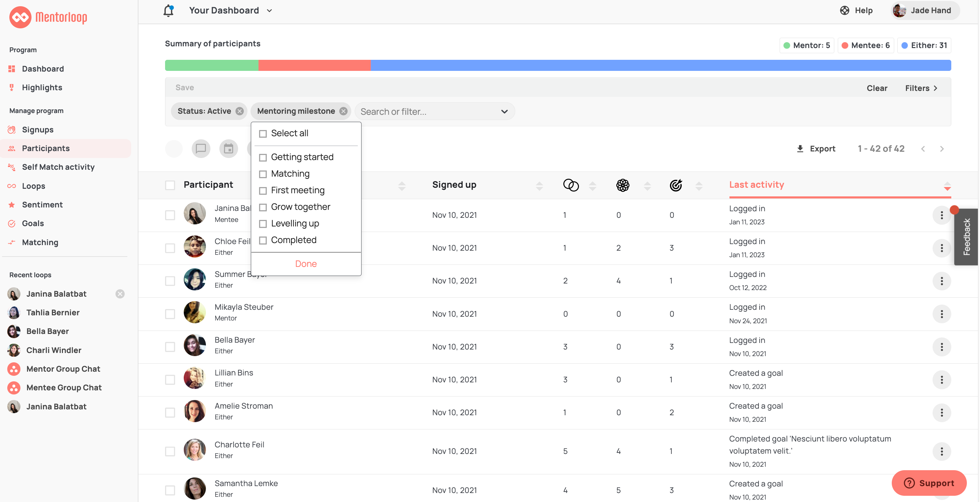The image size is (980, 502).
Task: Open Samantha Lemke's participant name
Action: coord(246,483)
